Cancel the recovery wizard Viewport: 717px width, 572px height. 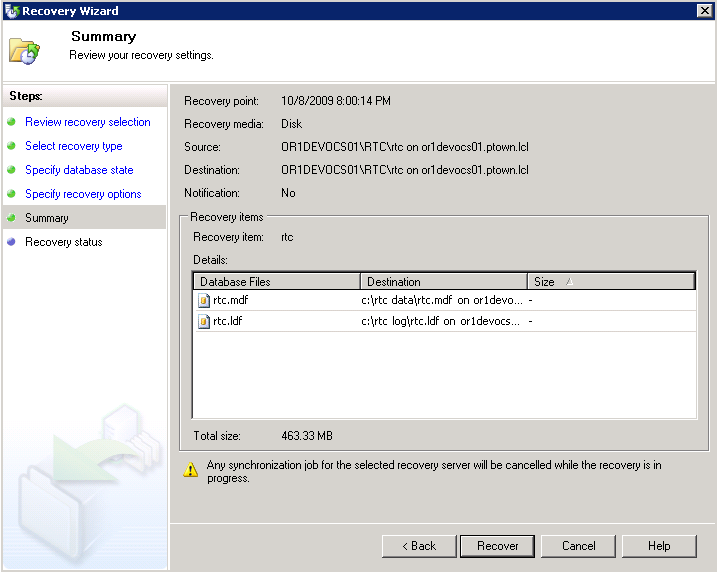click(x=578, y=546)
